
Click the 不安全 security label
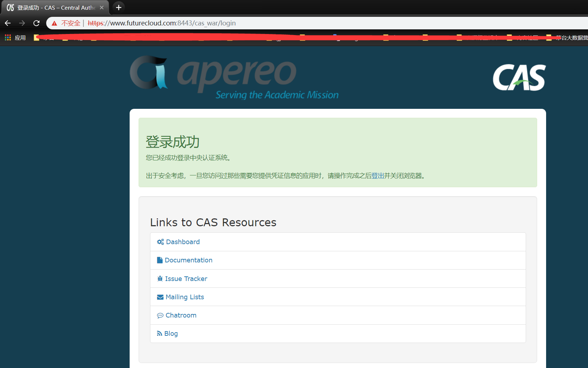(x=71, y=23)
